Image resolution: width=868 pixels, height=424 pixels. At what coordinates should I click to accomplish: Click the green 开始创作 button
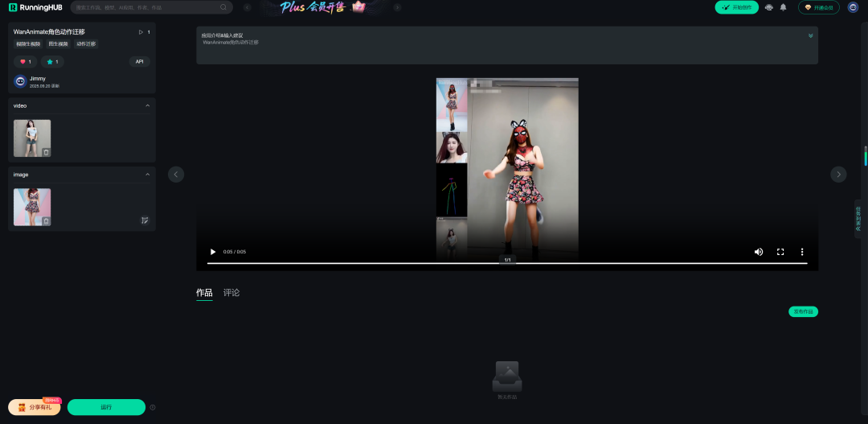tap(737, 7)
